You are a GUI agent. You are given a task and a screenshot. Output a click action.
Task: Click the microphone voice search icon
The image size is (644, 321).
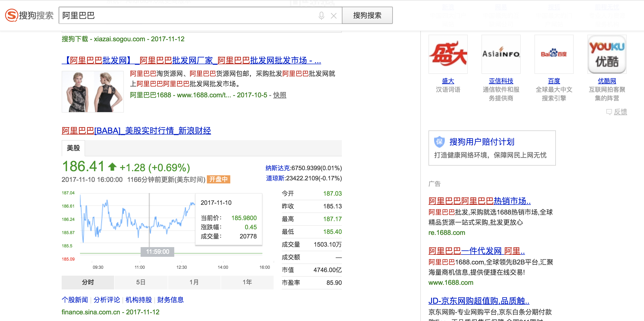click(x=321, y=16)
